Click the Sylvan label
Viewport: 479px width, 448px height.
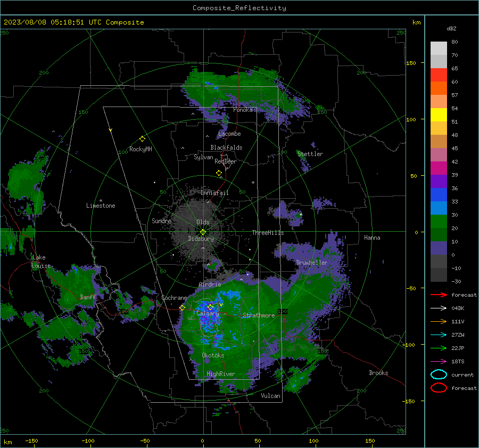tap(203, 157)
